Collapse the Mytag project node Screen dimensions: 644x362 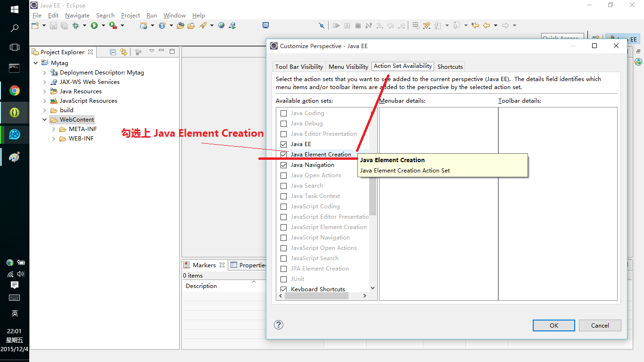click(x=36, y=63)
